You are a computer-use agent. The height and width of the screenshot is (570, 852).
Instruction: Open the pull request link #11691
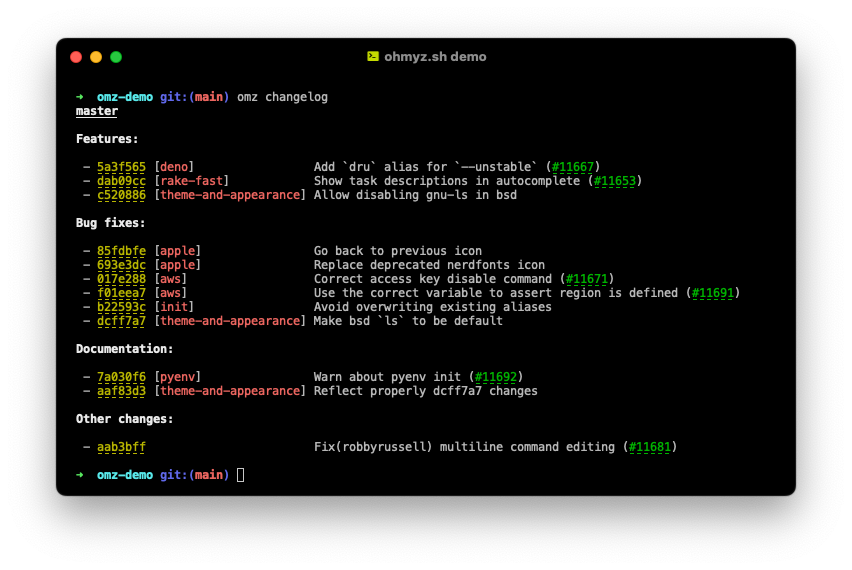tap(713, 293)
